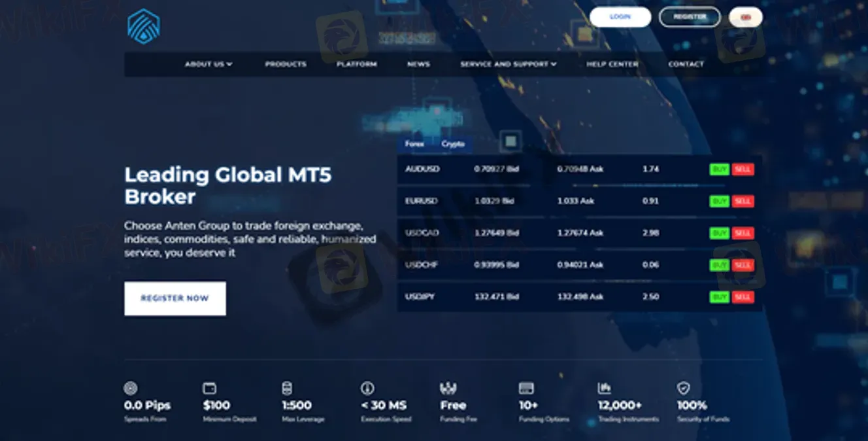Click the trading instruments icon for 12,000+

[605, 388]
